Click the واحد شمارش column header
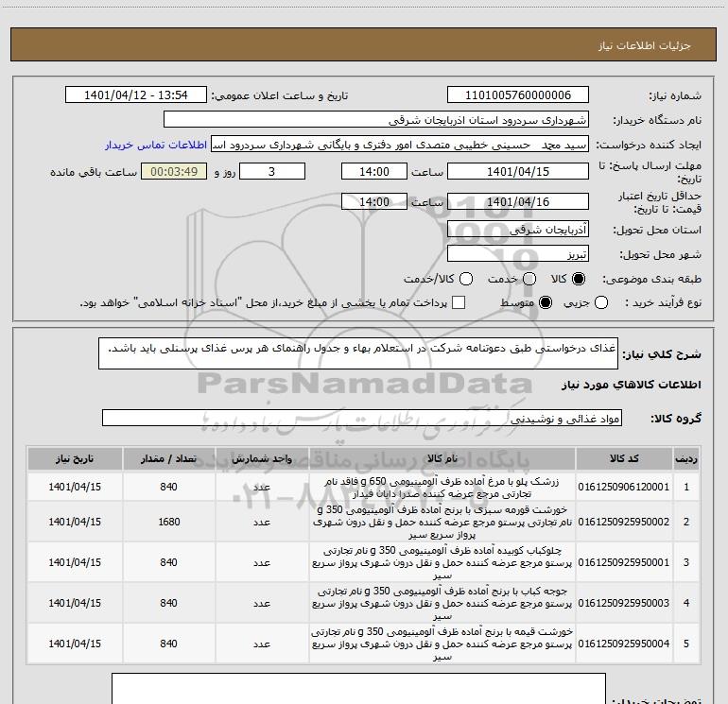The height and width of the screenshot is (704, 728). pyautogui.click(x=262, y=458)
